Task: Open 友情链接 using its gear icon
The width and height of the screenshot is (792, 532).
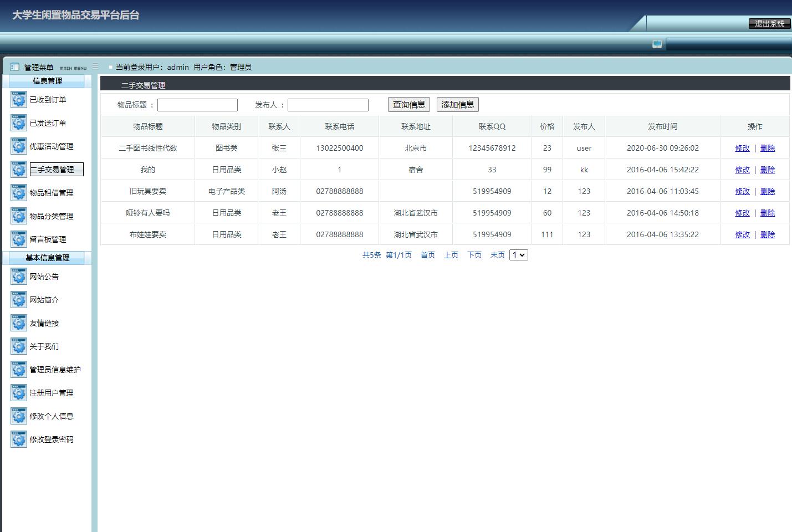Action: coord(18,323)
